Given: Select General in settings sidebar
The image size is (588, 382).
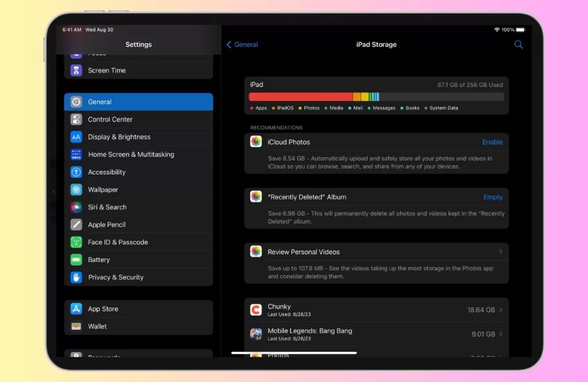Looking at the screenshot, I should [x=138, y=102].
